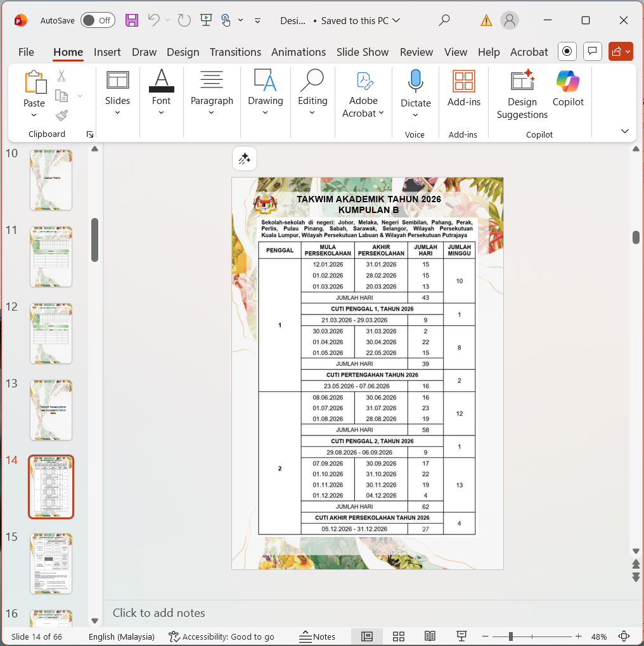
Task: Open the Transitions tab
Action: tap(235, 52)
